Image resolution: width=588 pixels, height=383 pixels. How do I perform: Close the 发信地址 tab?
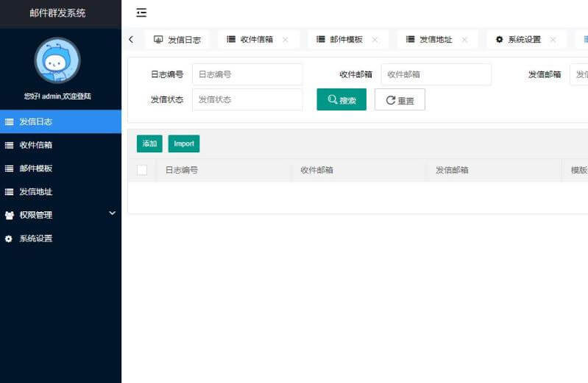click(464, 40)
